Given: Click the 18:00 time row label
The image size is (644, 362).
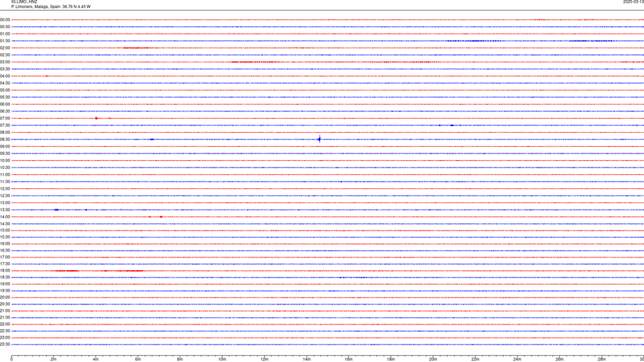Looking at the screenshot, I should 5,270.
